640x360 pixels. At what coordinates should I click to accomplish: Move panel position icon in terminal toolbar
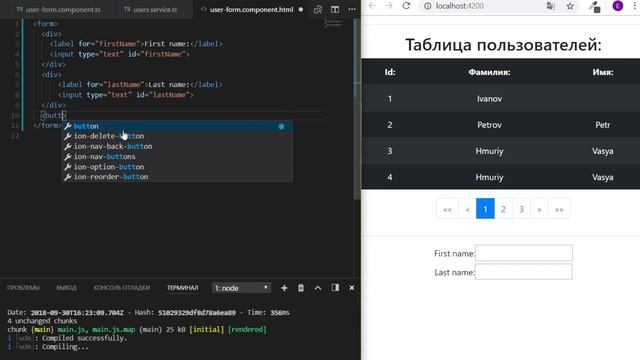(335, 288)
